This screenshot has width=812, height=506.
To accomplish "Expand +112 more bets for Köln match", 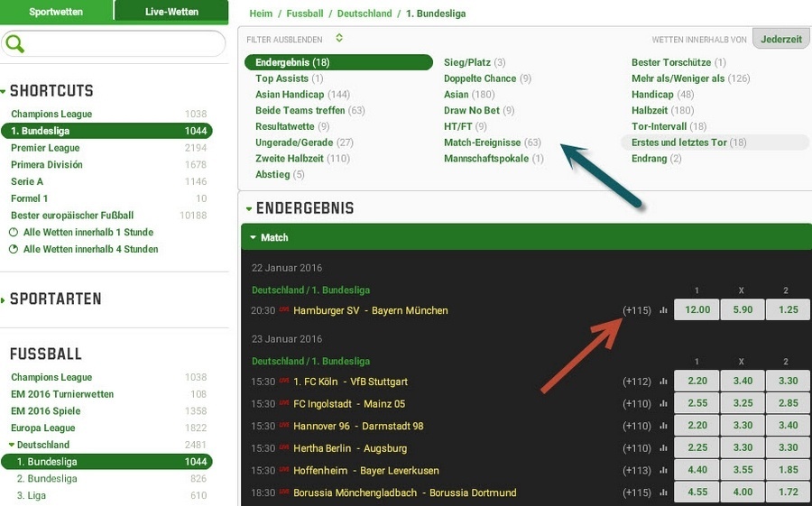I will tap(637, 382).
